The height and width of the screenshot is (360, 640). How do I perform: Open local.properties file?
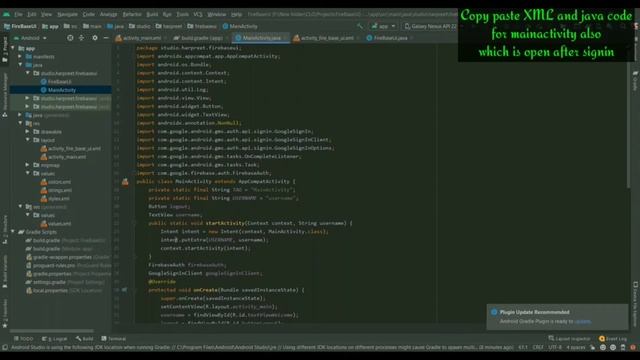pos(63,291)
